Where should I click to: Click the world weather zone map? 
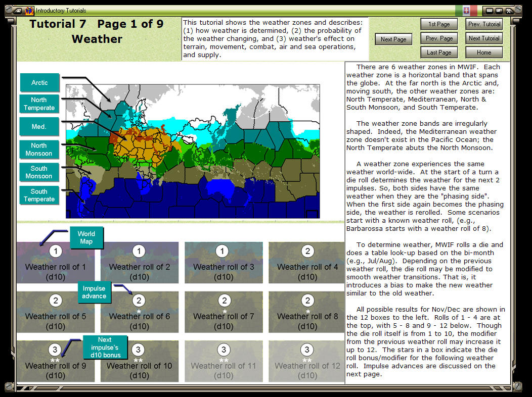click(193, 152)
